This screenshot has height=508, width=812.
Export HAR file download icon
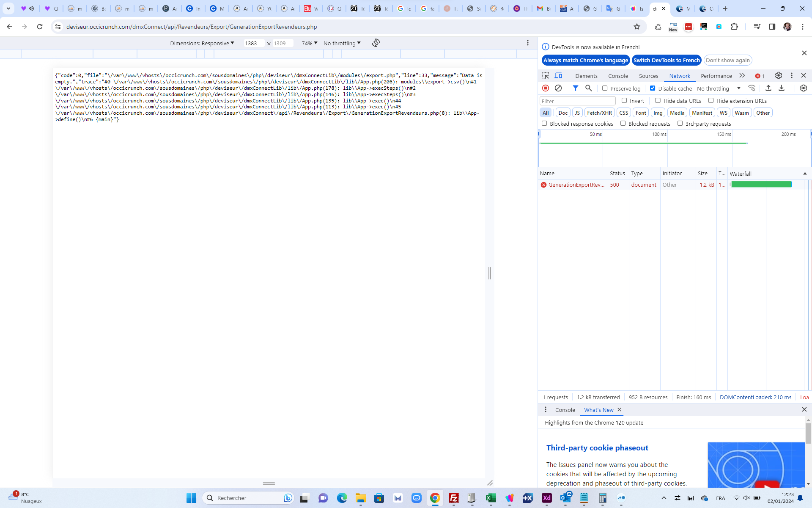tap(782, 88)
